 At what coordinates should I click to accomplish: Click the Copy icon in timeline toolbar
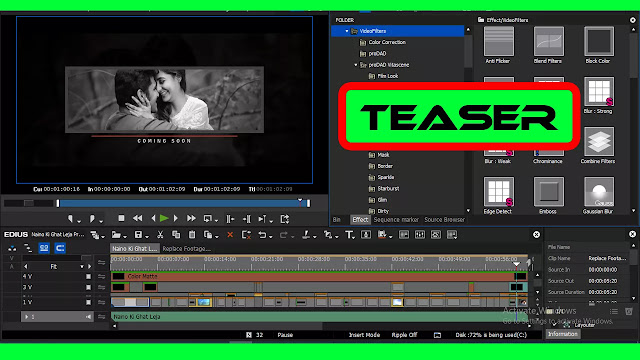[x=176, y=235]
